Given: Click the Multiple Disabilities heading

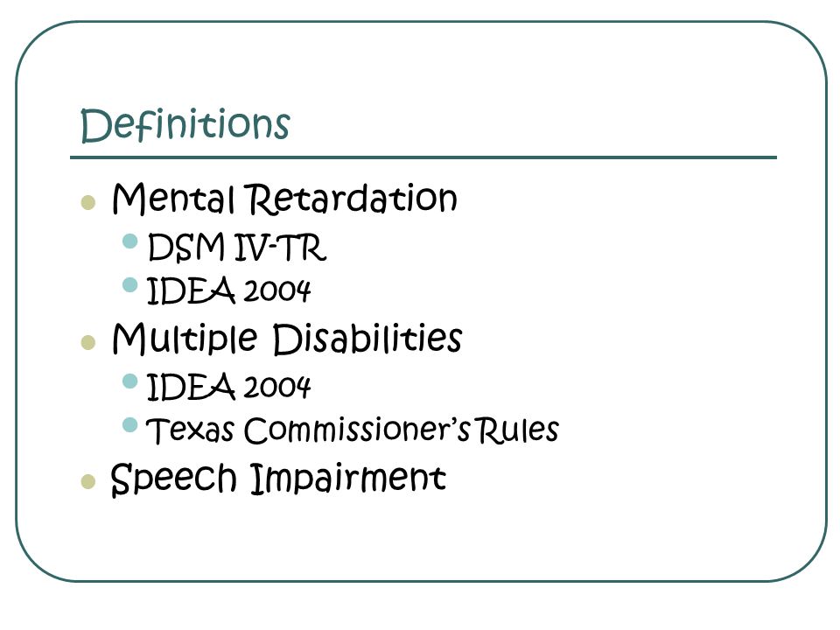Looking at the screenshot, I should tap(287, 339).
